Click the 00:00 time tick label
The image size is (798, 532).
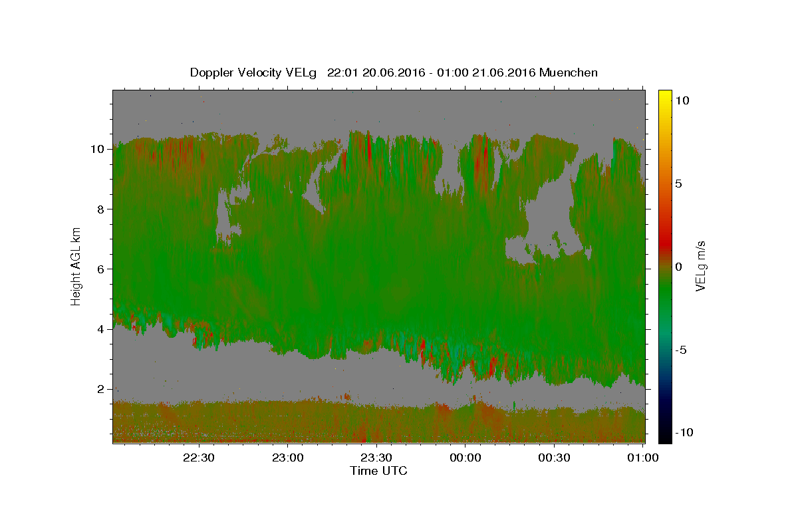coord(465,457)
